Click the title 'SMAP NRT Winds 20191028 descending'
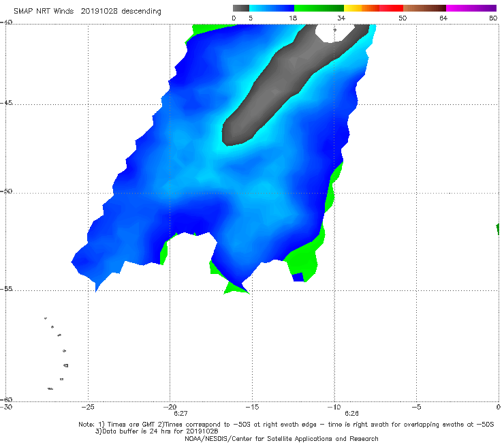This screenshot has width=504, height=443. click(x=87, y=12)
